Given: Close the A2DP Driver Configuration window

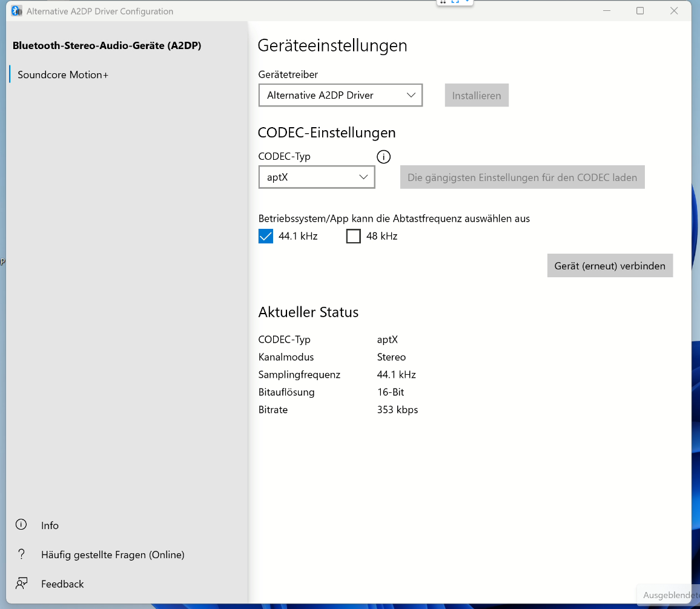Looking at the screenshot, I should click(x=674, y=11).
